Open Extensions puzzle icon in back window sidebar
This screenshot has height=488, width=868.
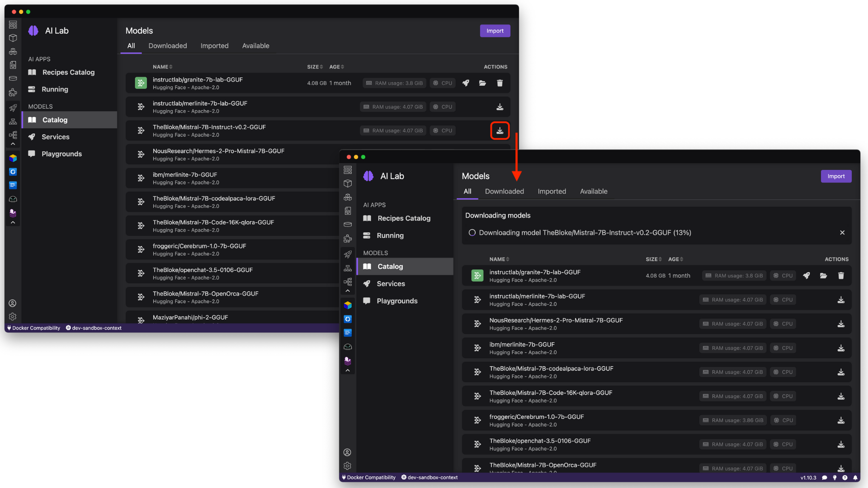pos(13,93)
